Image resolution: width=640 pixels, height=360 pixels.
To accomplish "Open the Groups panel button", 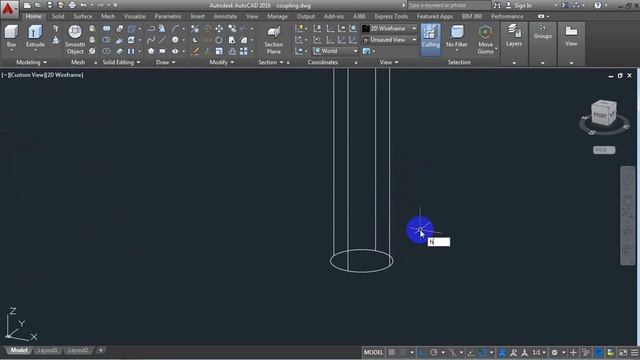I will pyautogui.click(x=542, y=32).
